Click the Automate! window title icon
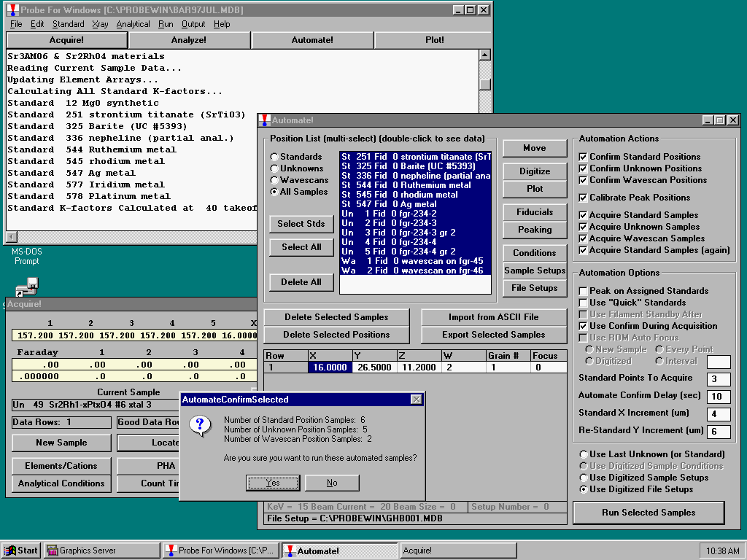This screenshot has width=747, height=560. coord(265,120)
